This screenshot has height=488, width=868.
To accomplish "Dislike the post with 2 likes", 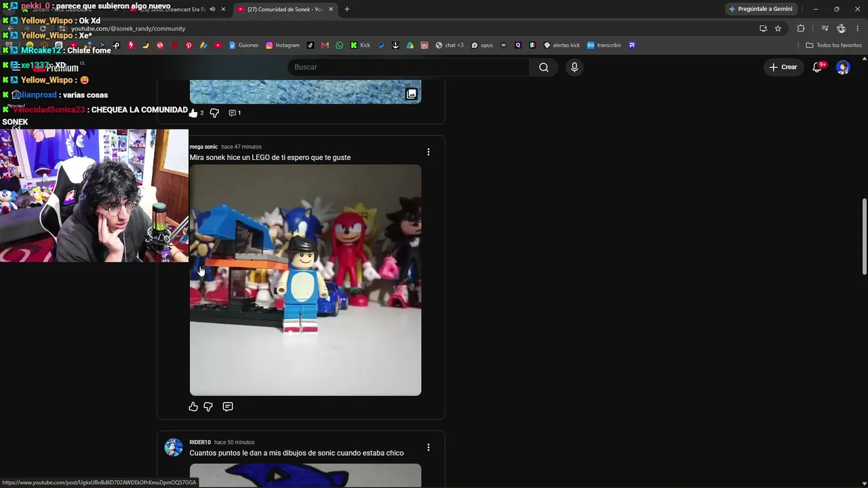I will pos(214,113).
